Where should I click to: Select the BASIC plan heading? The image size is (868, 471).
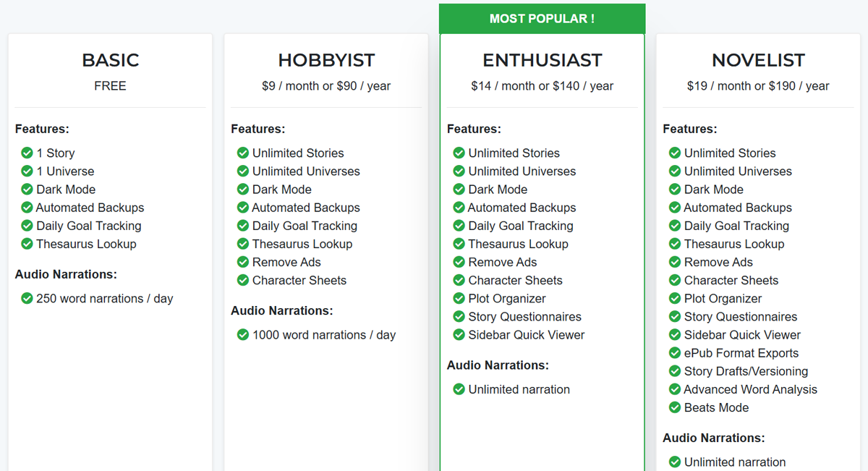[110, 60]
